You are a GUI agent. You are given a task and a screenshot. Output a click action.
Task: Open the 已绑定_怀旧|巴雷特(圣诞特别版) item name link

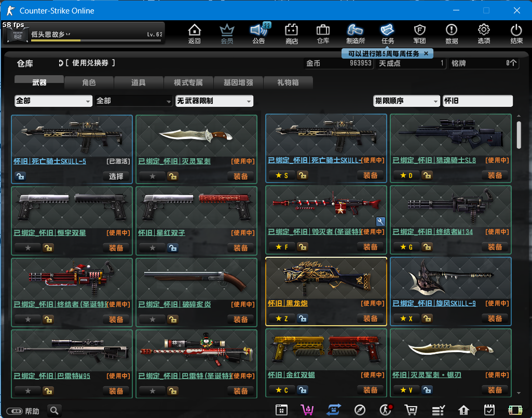pyautogui.click(x=185, y=376)
